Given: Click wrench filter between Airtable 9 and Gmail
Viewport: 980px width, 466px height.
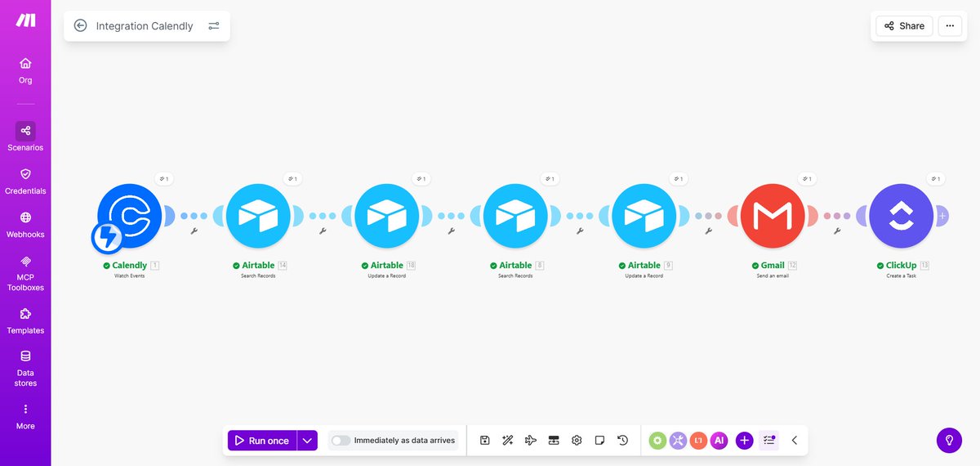Looking at the screenshot, I should pos(708,231).
